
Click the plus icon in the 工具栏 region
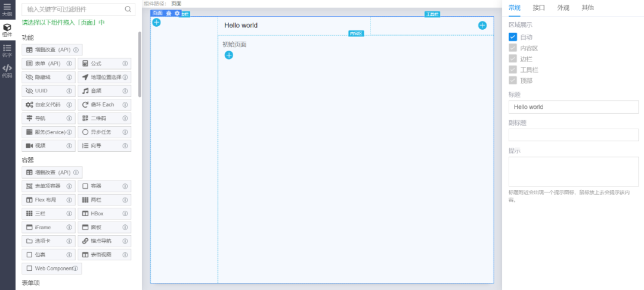pyautogui.click(x=482, y=26)
